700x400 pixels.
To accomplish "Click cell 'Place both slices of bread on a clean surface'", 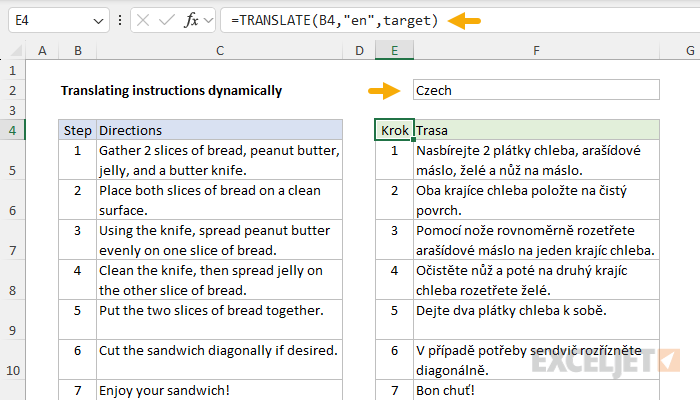I will click(220, 200).
